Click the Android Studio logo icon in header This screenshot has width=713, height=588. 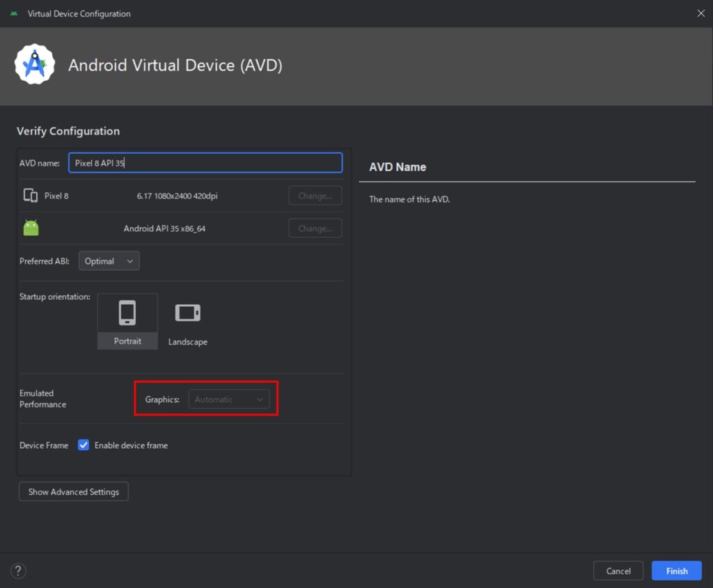35,65
